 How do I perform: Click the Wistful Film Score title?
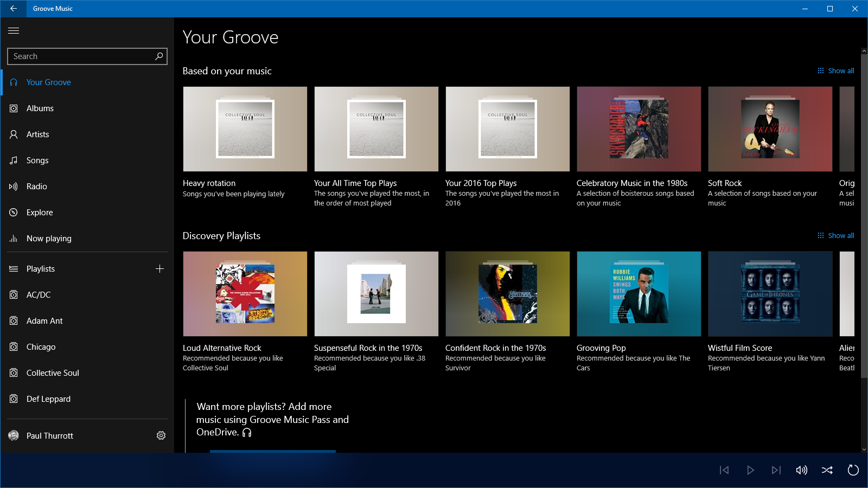740,348
